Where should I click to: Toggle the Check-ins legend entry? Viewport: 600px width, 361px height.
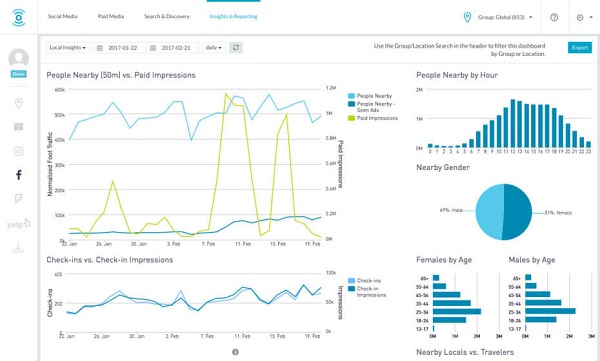point(364,281)
